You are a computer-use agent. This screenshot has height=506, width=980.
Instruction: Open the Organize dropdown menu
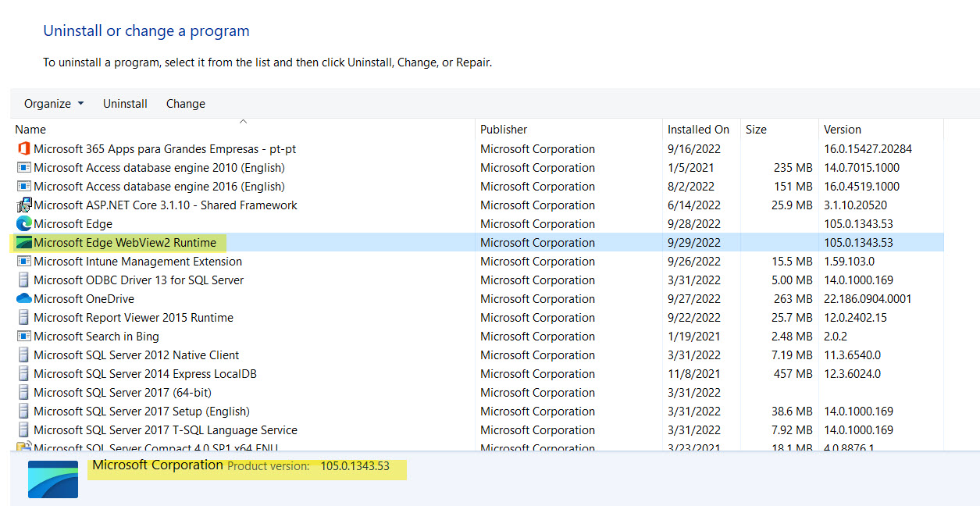(x=53, y=104)
